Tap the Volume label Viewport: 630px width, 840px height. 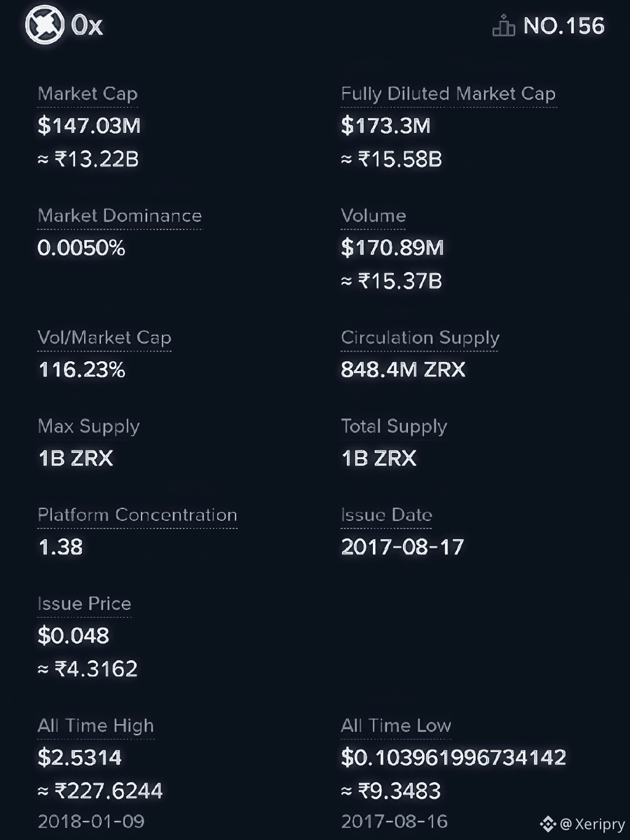coord(373,215)
